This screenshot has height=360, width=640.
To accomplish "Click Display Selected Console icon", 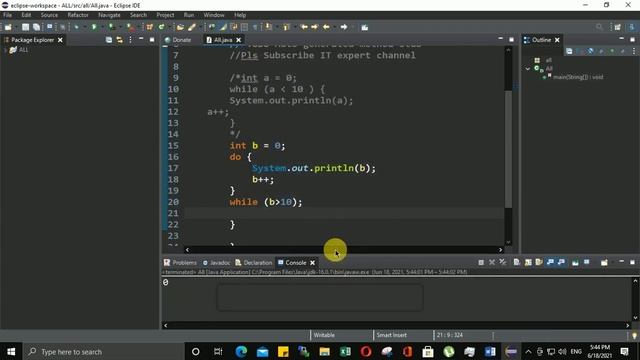I will (587, 262).
